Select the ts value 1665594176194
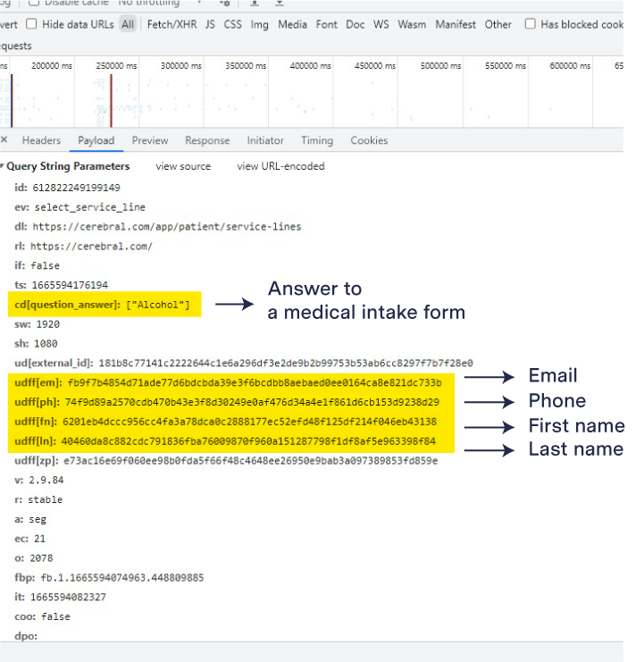644x662 pixels. click(70, 285)
